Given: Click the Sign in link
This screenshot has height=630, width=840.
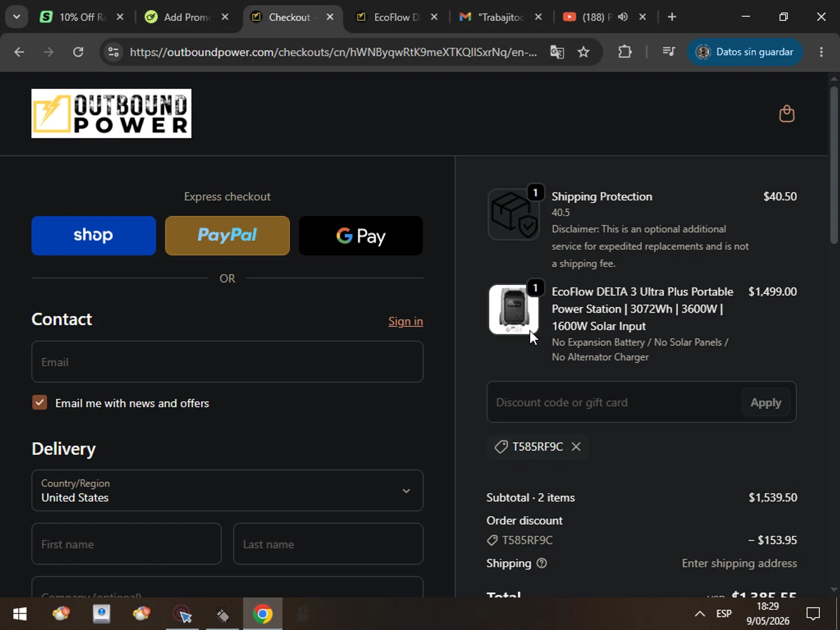Looking at the screenshot, I should (405, 321).
